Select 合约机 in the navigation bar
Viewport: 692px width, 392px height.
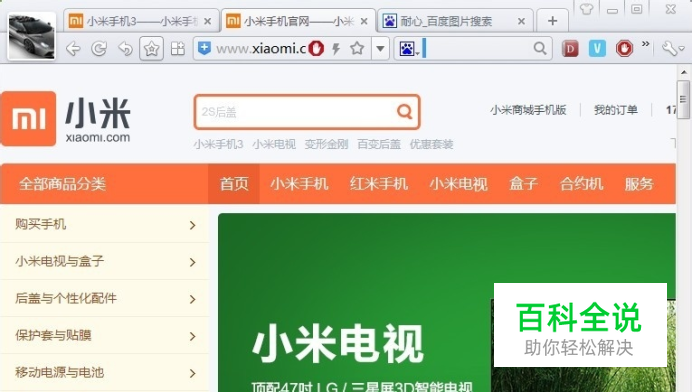581,184
